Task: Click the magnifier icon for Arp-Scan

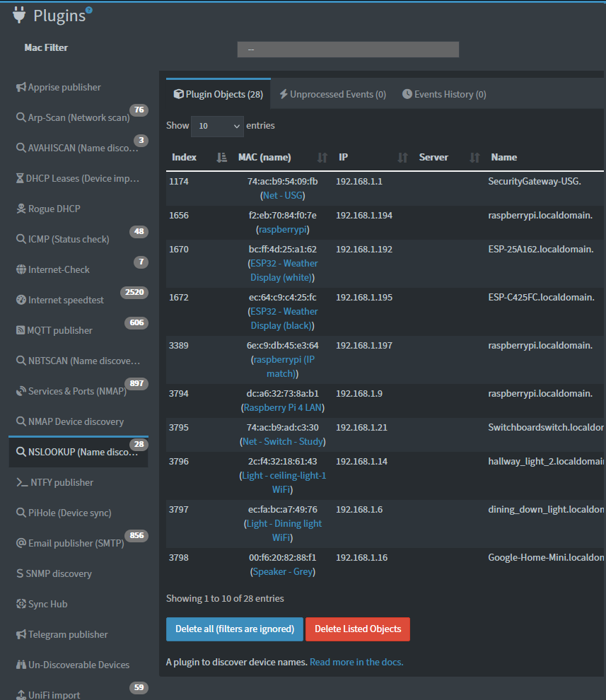Action: 21,117
